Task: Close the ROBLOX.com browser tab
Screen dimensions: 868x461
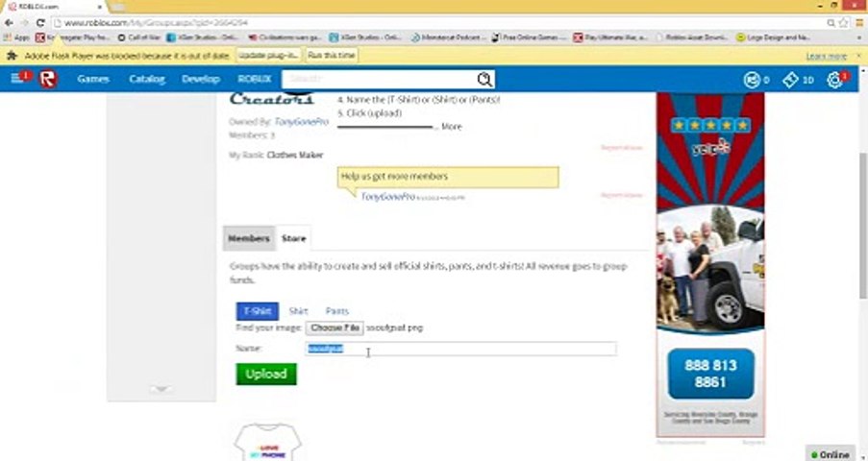Action: point(100,7)
